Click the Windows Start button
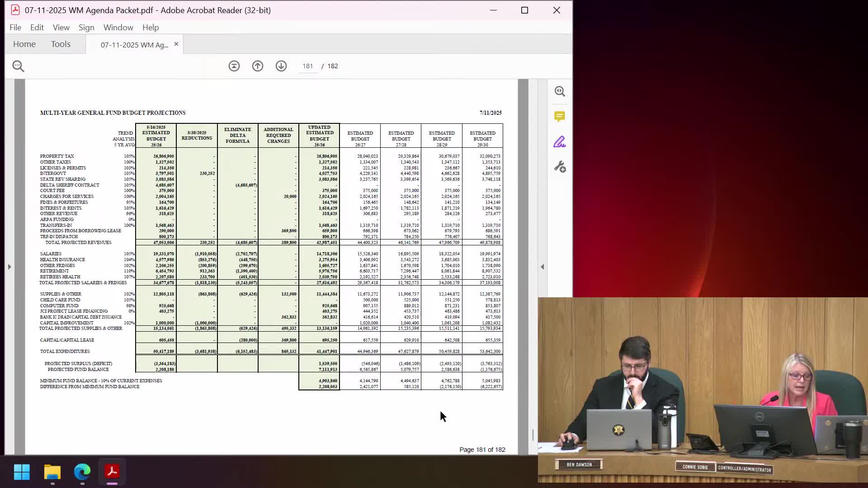This screenshot has width=868, height=488. click(x=22, y=472)
